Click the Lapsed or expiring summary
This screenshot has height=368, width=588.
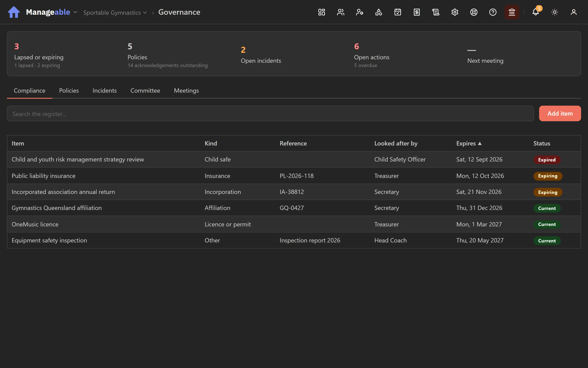click(39, 55)
